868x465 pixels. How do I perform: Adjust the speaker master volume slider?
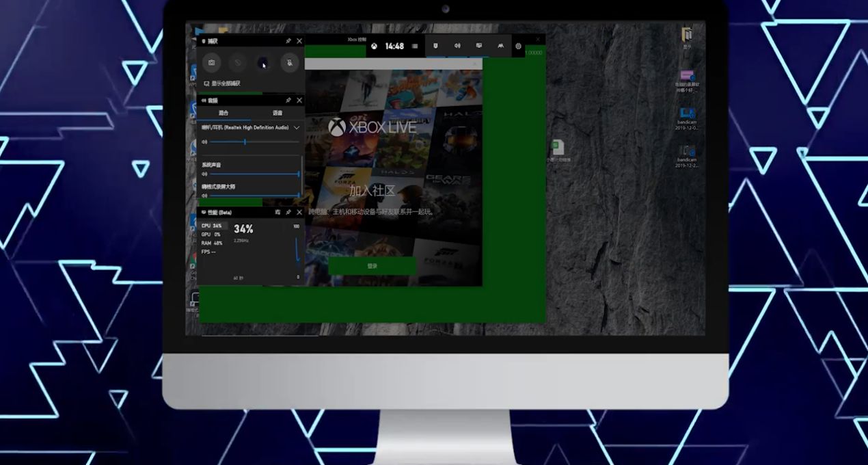point(254,142)
